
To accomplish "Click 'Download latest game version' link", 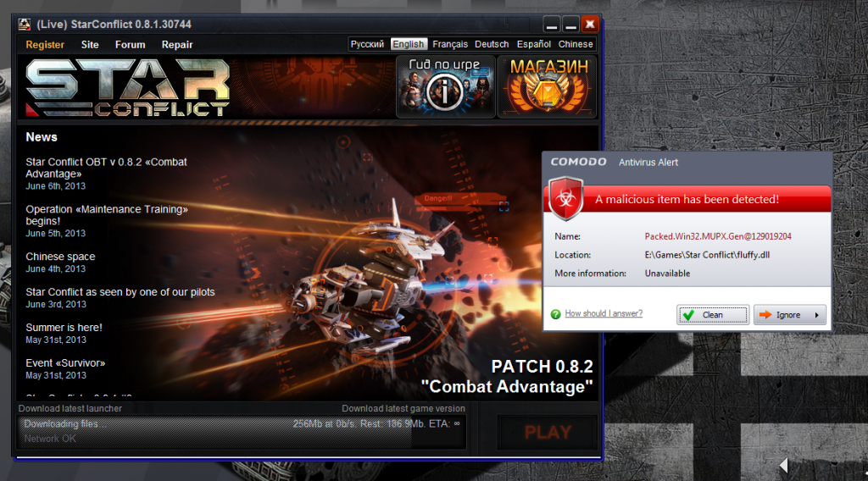I will 403,408.
